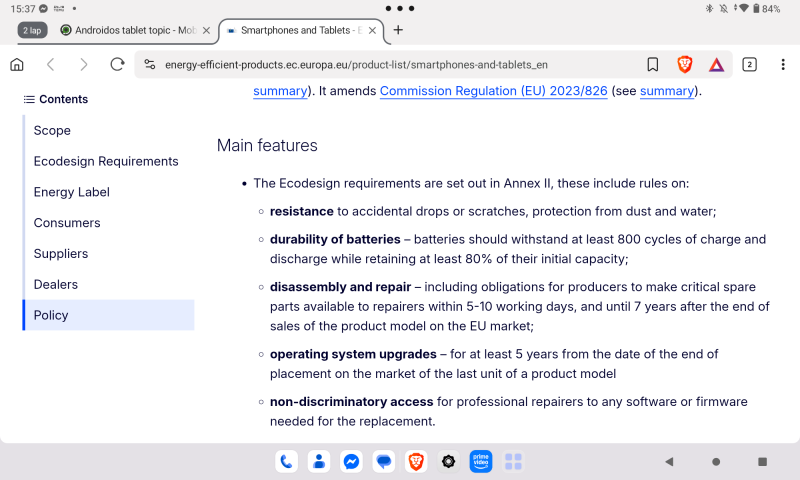Jump to Suppliers section
This screenshot has height=480, width=800.
pos(61,254)
